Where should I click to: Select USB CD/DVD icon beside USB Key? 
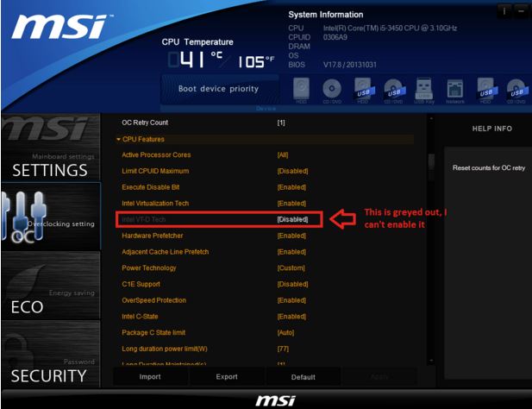pyautogui.click(x=394, y=91)
